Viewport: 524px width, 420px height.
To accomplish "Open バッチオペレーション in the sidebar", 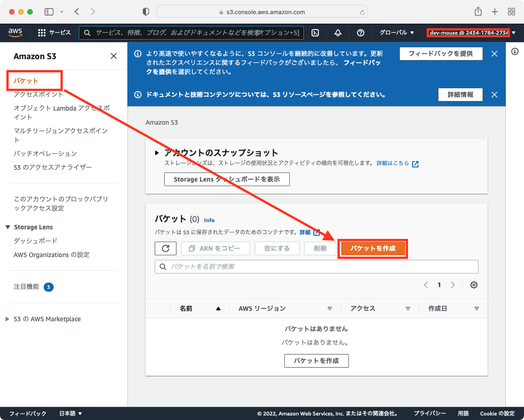I will click(45, 153).
